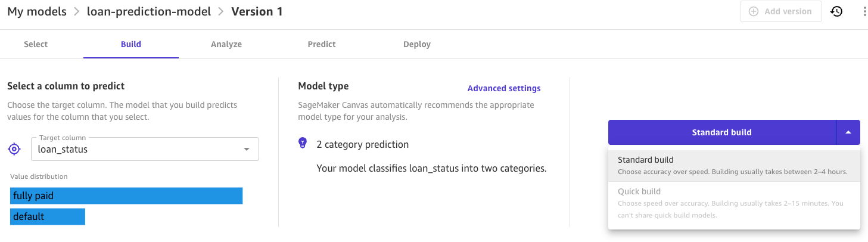Open the version history clock icon
The height and width of the screenshot is (242, 868).
pos(836,11)
